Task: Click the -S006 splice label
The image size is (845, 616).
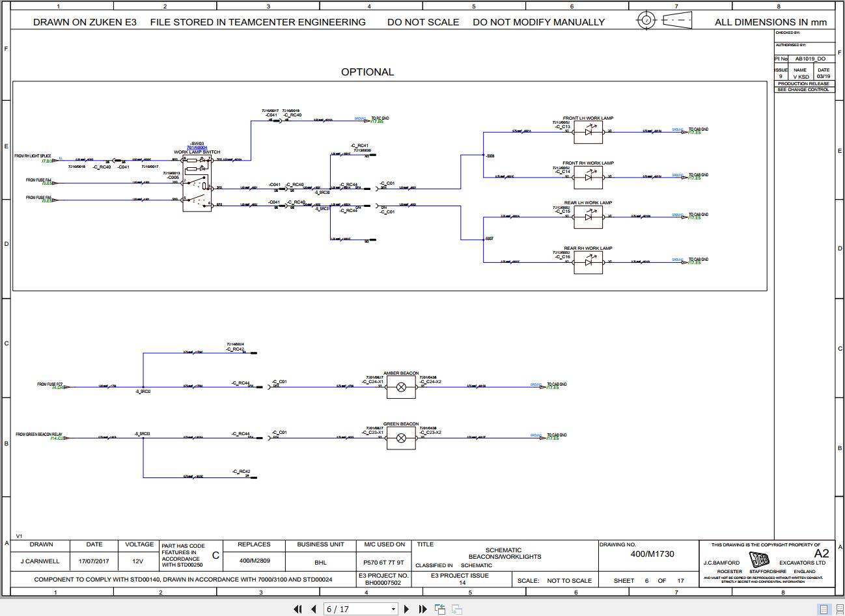Action: pos(490,156)
